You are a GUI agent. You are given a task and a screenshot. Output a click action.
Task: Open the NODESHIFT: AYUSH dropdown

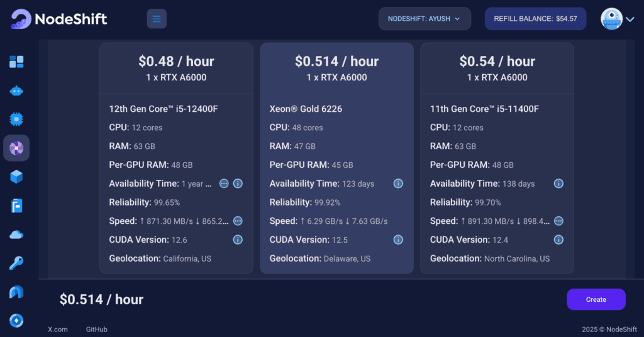(x=425, y=19)
